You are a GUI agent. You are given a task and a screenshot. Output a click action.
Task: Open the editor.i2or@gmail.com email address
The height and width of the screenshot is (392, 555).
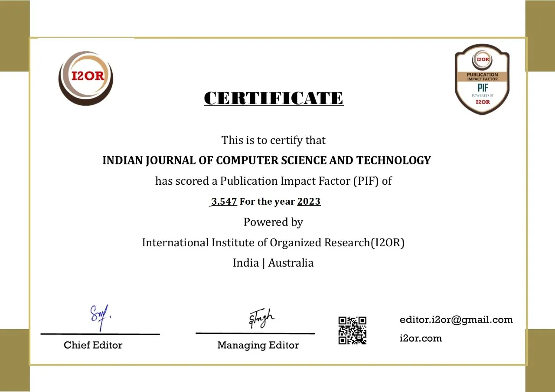[456, 320]
